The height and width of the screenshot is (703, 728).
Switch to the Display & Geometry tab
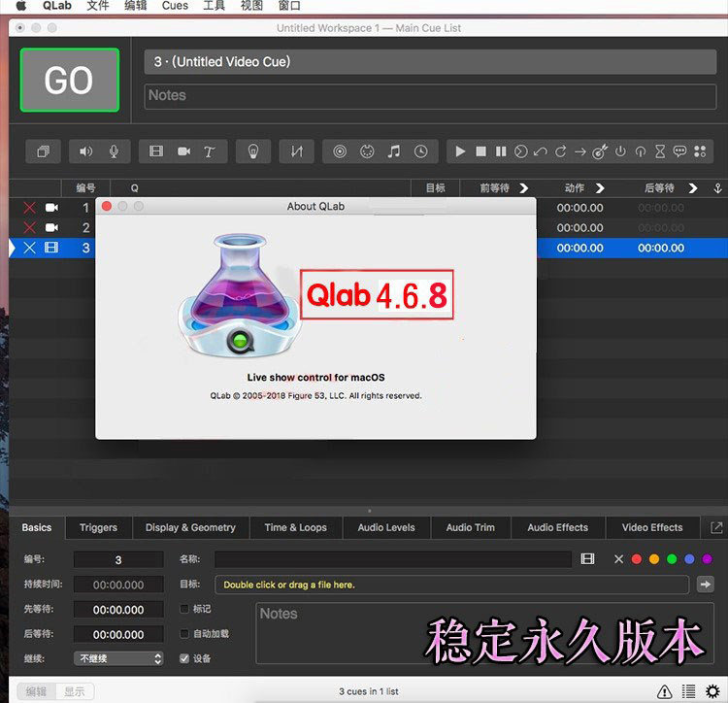pos(191,527)
